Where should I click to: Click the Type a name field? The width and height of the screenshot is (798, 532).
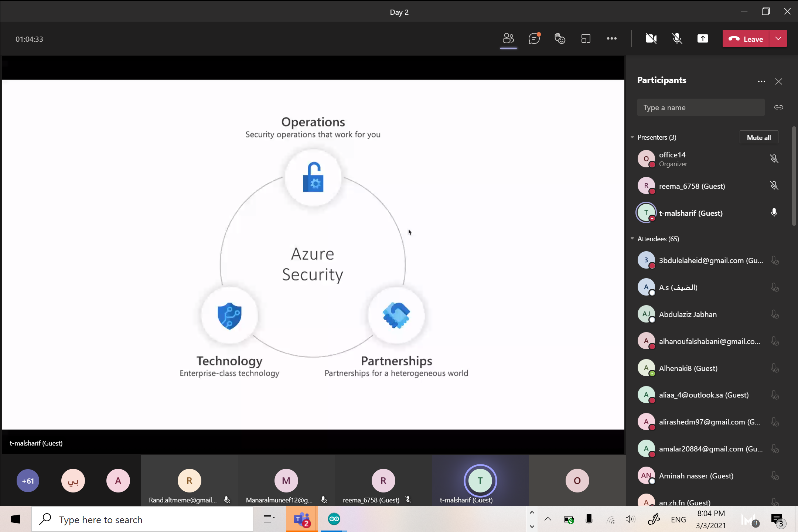click(x=700, y=108)
